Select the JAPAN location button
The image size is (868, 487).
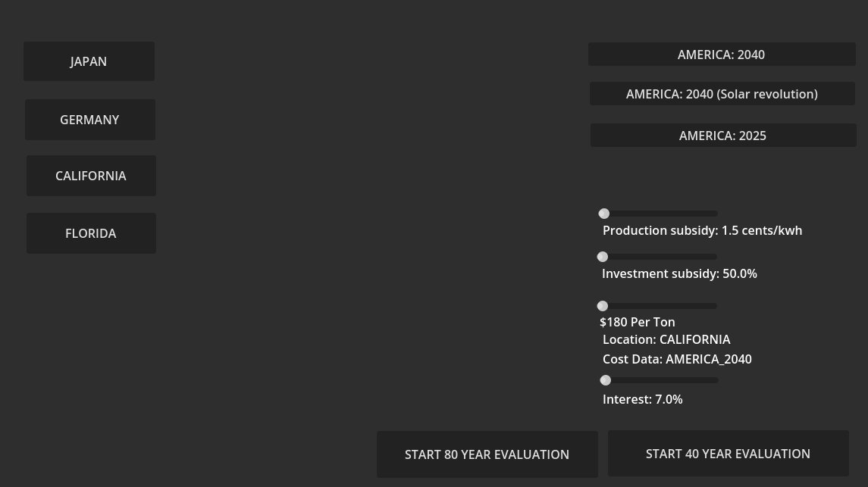coord(89,61)
